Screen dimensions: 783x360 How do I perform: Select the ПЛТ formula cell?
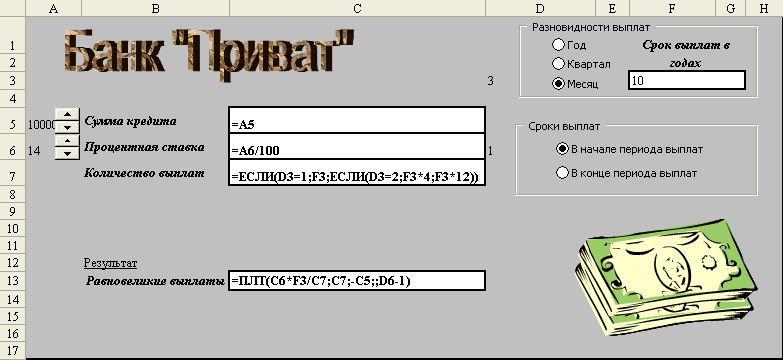tap(357, 280)
